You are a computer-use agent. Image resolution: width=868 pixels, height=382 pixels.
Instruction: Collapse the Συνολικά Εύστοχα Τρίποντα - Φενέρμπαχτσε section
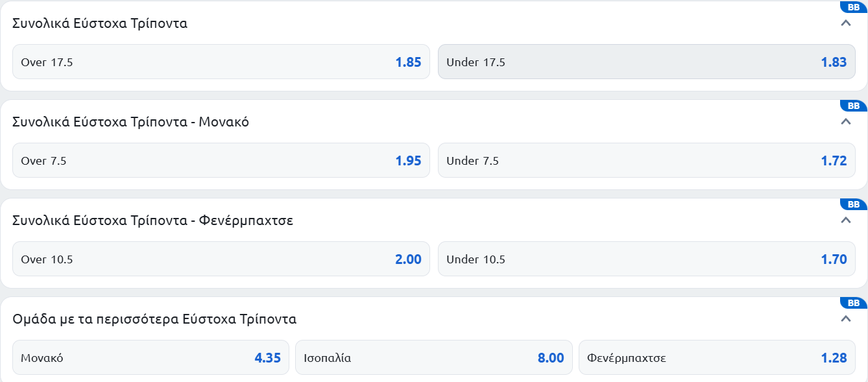(845, 220)
